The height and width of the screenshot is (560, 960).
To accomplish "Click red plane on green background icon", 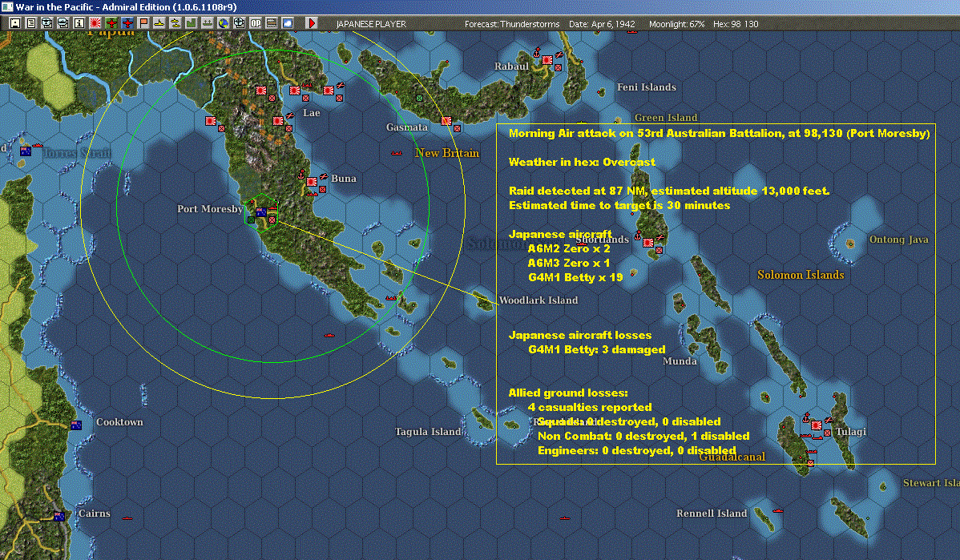I will 111,23.
